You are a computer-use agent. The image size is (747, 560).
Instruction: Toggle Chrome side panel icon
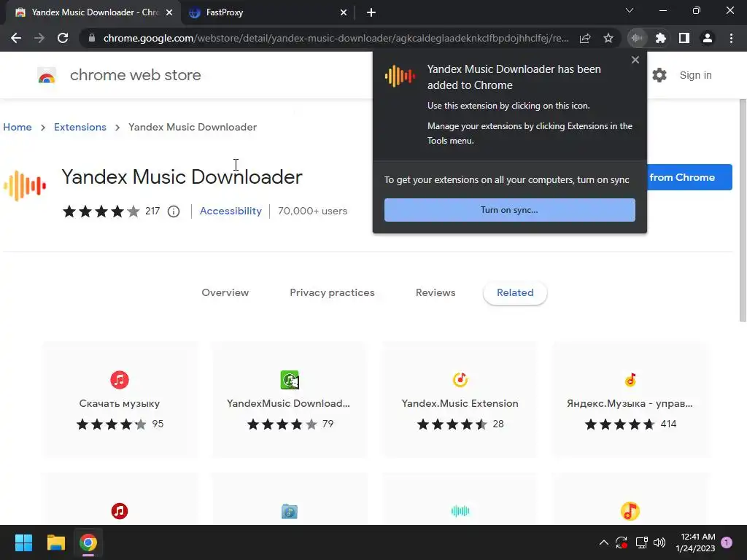pos(684,38)
